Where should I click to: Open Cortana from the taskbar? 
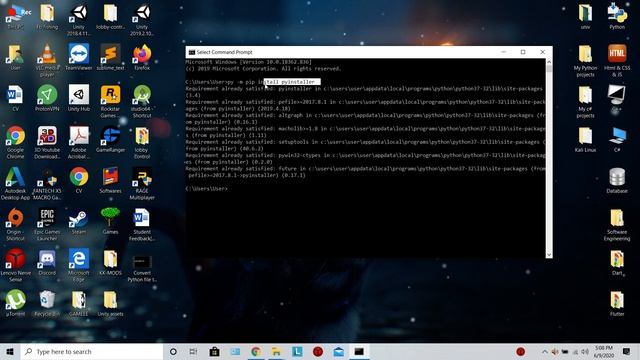(173, 351)
